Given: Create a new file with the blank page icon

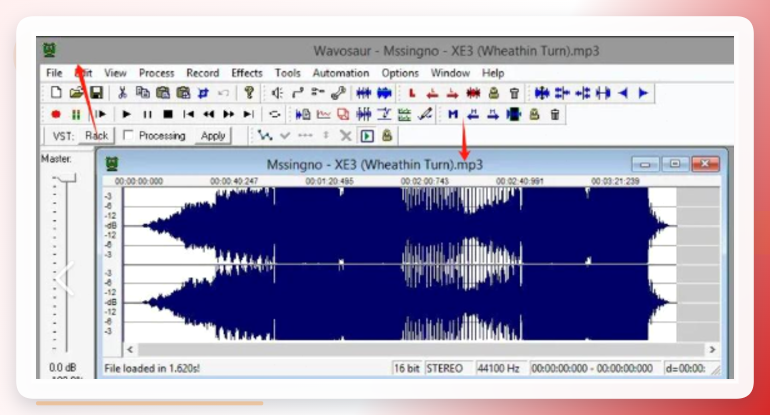Looking at the screenshot, I should pyautogui.click(x=56, y=92).
